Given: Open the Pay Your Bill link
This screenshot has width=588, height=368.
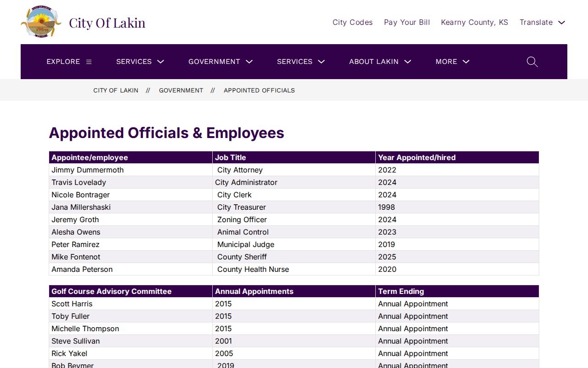Looking at the screenshot, I should pos(407,22).
